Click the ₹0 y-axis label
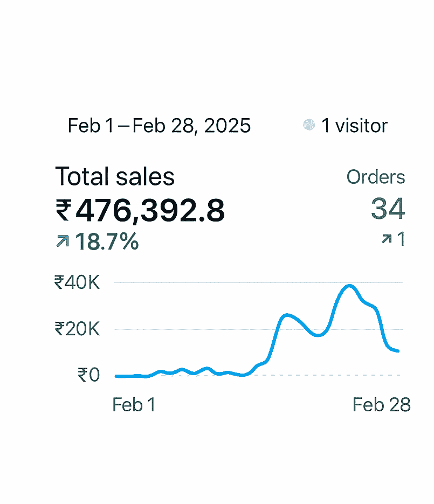Viewport: 434px width, 504px height. 88,375
